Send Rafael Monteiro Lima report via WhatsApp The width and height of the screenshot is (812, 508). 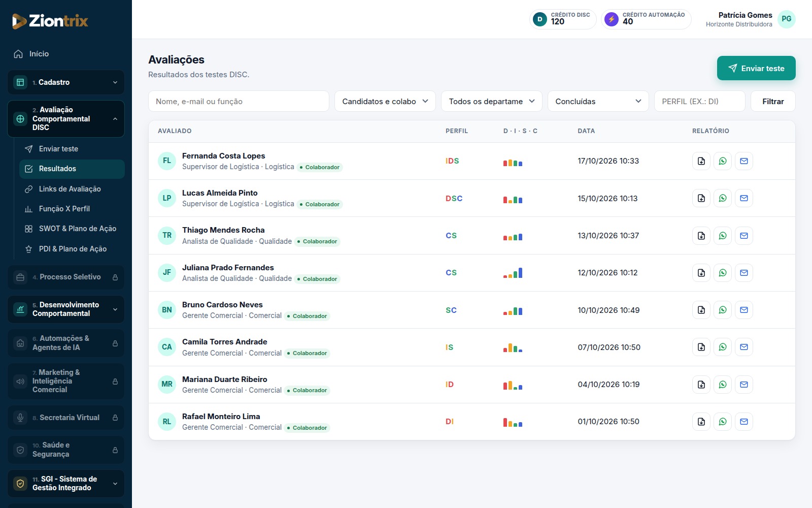tap(723, 422)
